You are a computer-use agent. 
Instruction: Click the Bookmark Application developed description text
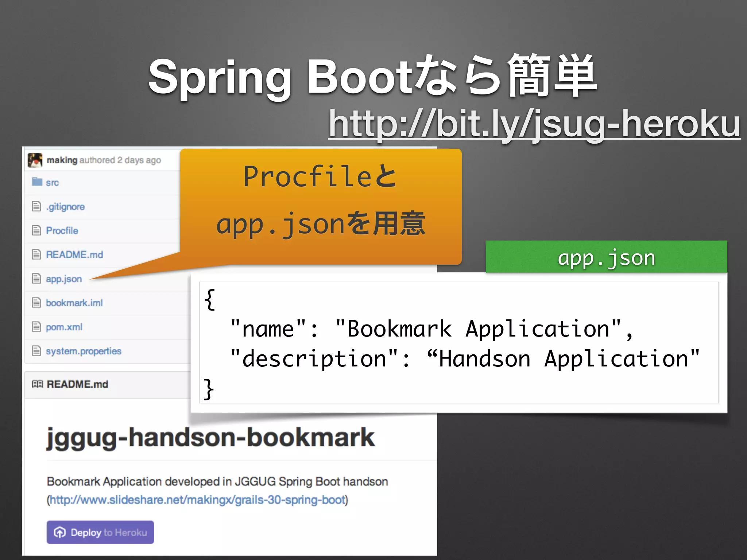(217, 482)
